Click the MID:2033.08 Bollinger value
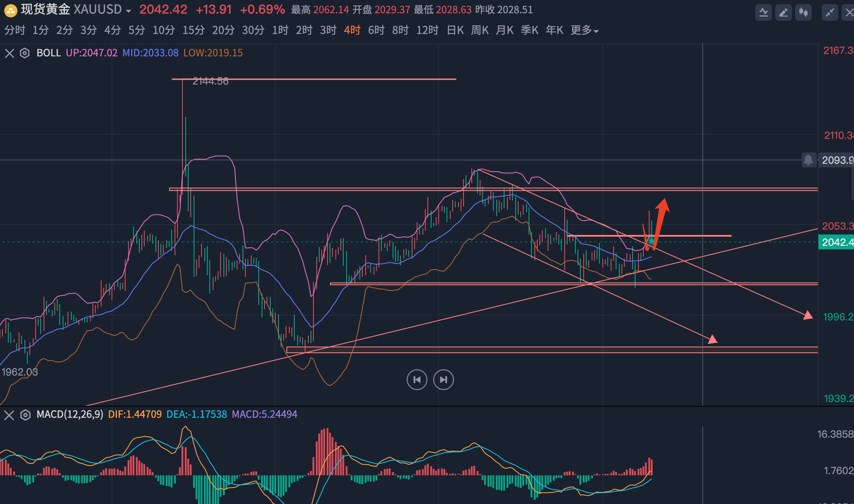Image resolution: width=854 pixels, height=504 pixels. tap(150, 53)
